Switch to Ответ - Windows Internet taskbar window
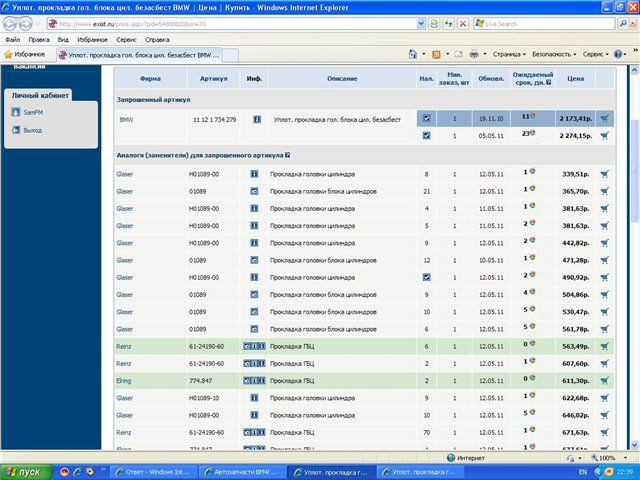 (x=153, y=472)
